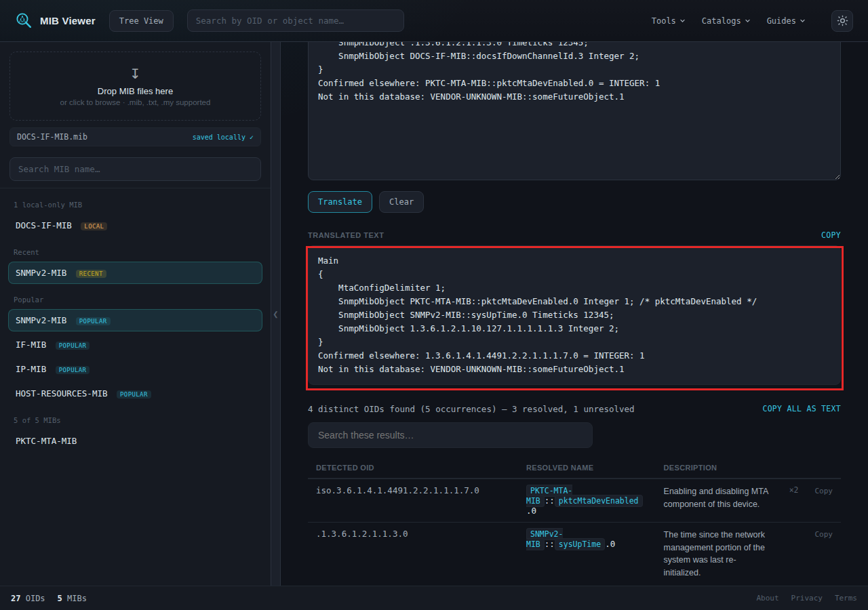
Task: Click the 27 OIDs status bar count
Action: [x=28, y=598]
